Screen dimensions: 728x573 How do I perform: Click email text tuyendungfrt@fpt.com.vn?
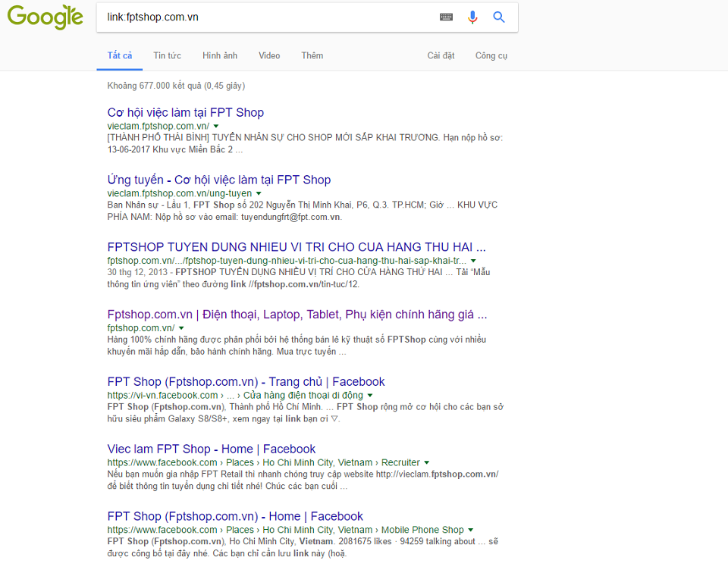(291, 217)
